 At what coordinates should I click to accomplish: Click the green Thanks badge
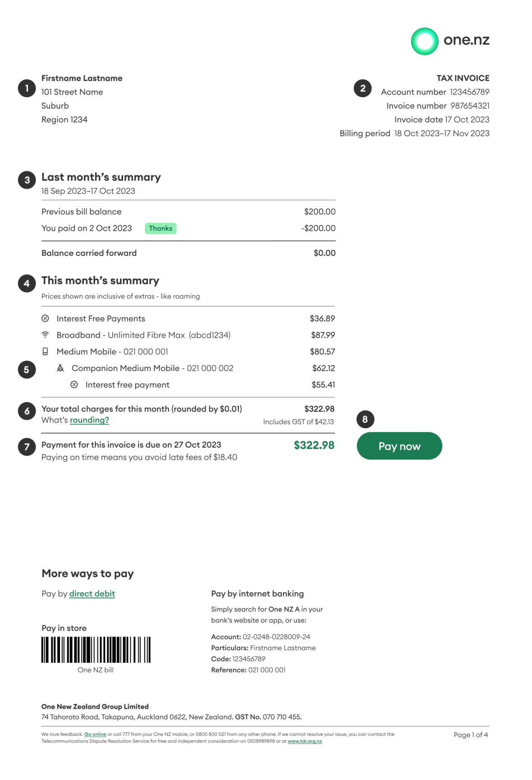(161, 229)
